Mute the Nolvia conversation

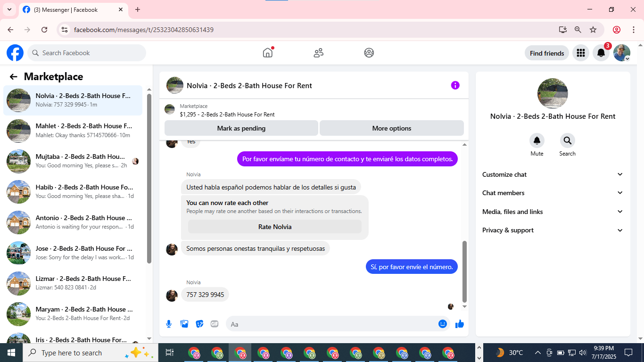537,140
